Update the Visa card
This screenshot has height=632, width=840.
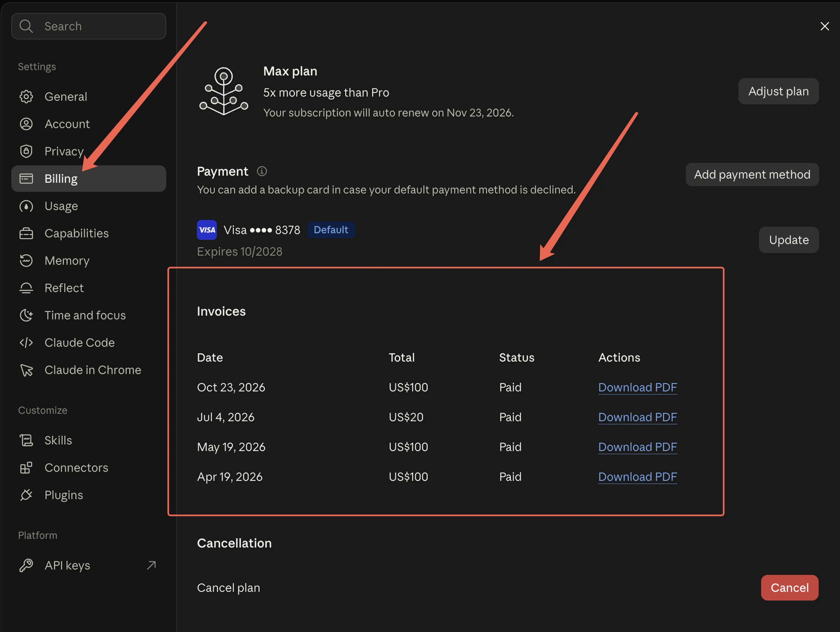coord(789,240)
